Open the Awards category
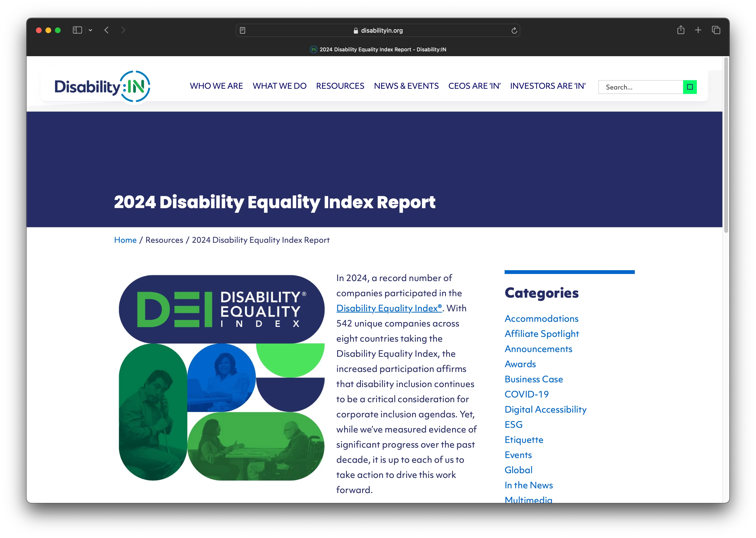756x538 pixels. (520, 364)
